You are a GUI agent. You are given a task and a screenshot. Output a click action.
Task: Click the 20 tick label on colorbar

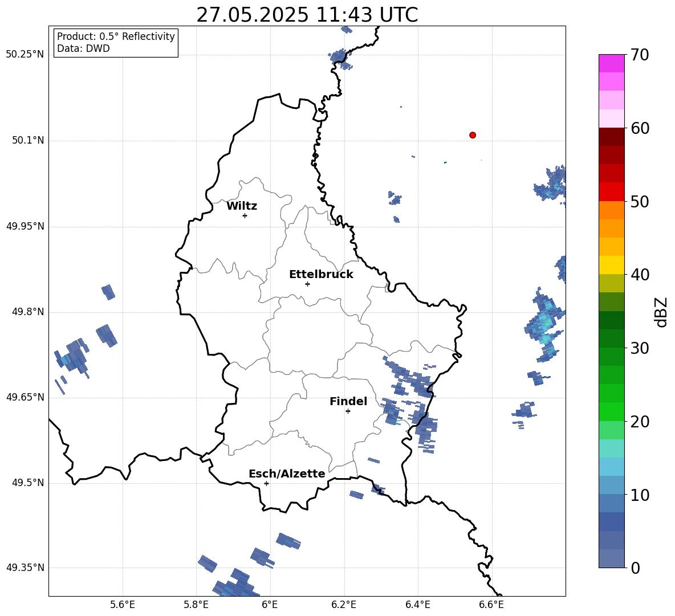(640, 422)
